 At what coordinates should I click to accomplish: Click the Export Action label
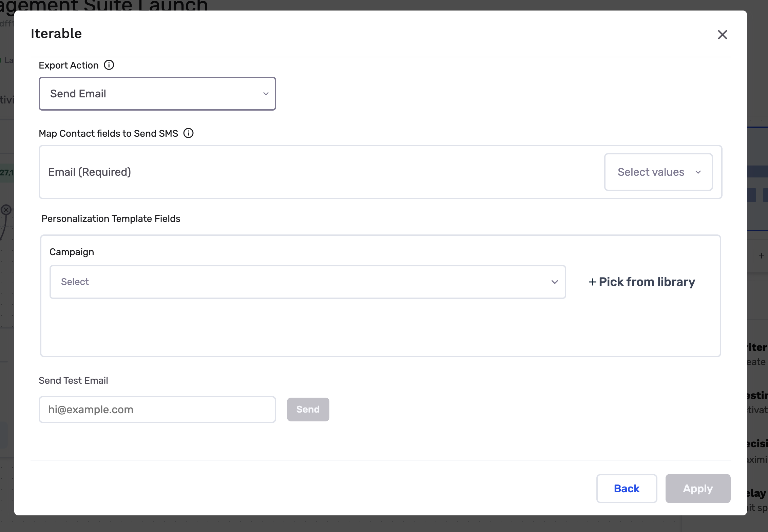pyautogui.click(x=69, y=65)
